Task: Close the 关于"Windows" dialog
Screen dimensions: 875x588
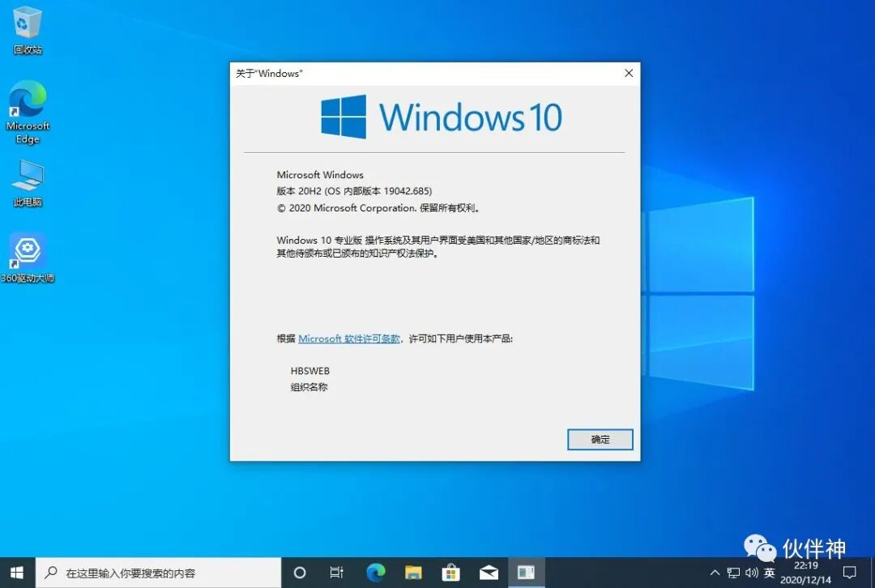Action: (629, 73)
